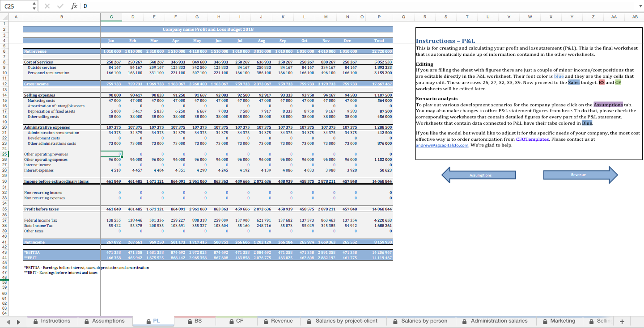Click the federal tax total '4 220 653'
Image resolution: width=644 pixels, height=328 pixels.
[382, 220]
